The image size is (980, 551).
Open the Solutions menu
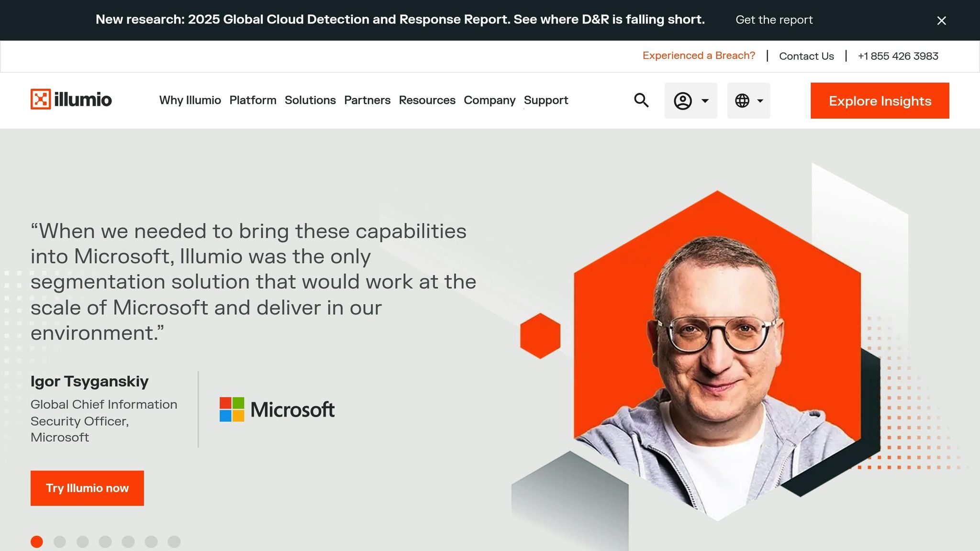(x=310, y=100)
